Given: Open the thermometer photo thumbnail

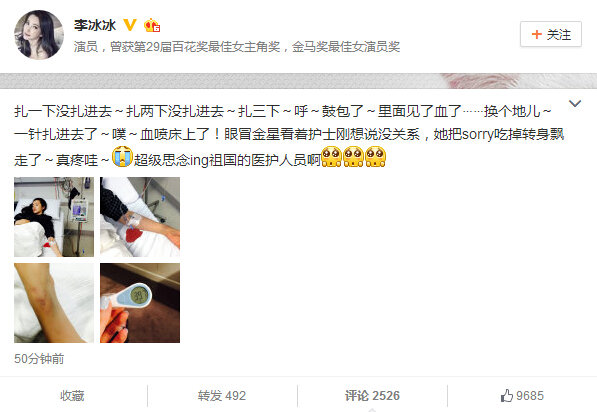Looking at the screenshot, I should tap(140, 303).
